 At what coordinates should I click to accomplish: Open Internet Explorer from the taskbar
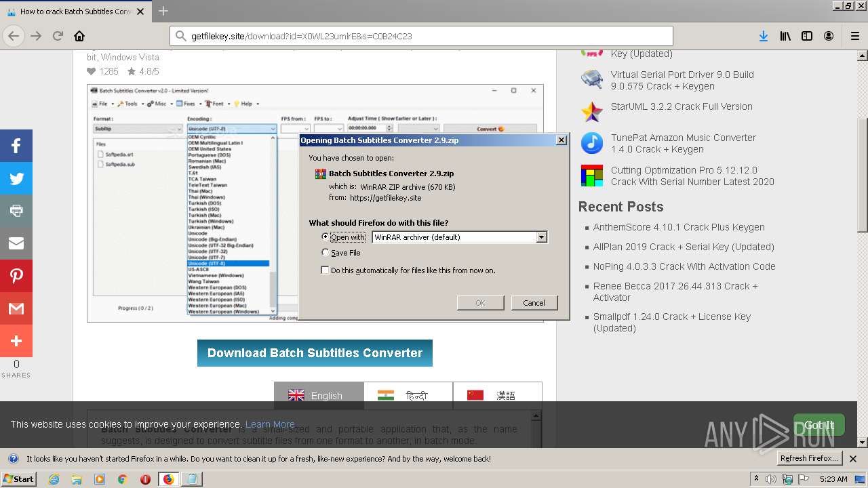pos(54,479)
